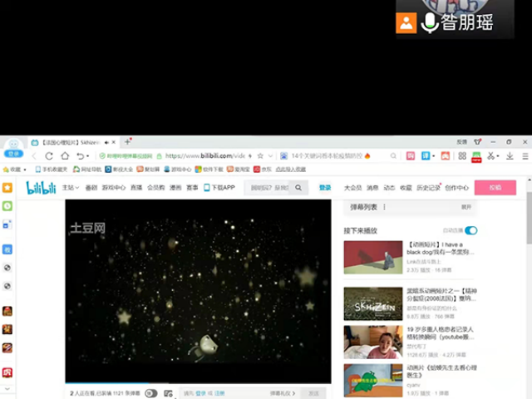This screenshot has height=399, width=532.
Task: Expand the 主站 menu in bilibili header
Action: coord(71,188)
